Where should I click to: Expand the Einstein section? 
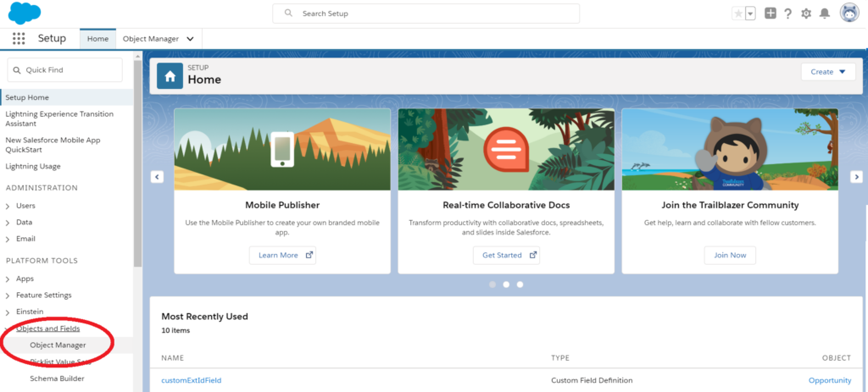8,312
